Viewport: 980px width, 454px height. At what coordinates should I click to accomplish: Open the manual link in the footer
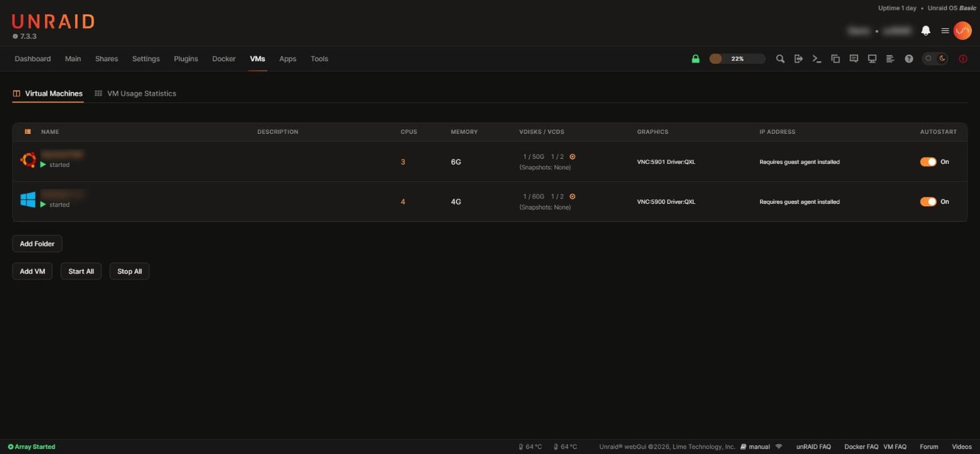(755, 447)
